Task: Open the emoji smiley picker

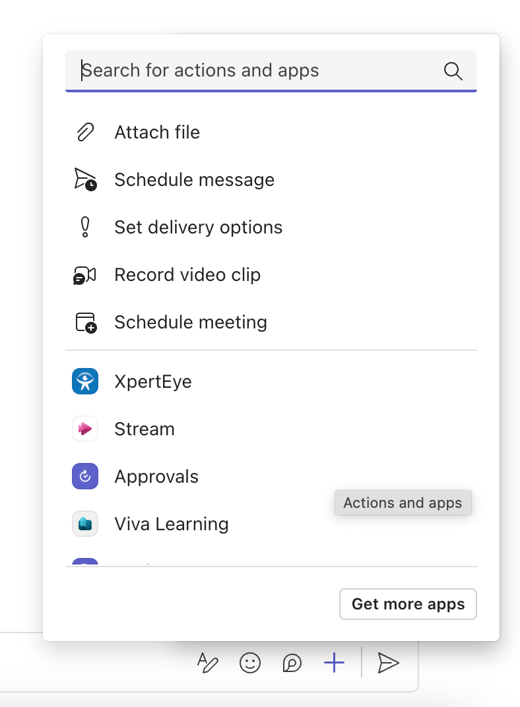Action: [250, 663]
